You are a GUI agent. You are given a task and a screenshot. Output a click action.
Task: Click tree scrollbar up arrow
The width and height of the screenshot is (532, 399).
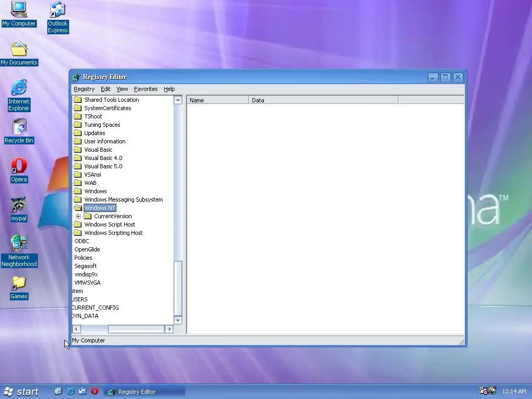(178, 100)
